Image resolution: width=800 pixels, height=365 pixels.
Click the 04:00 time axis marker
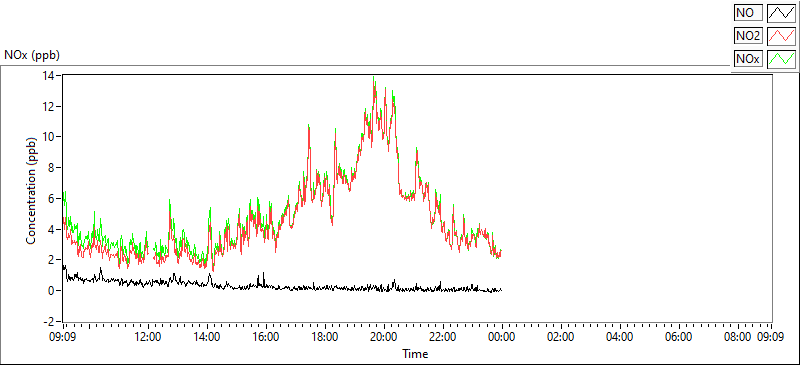click(x=620, y=337)
